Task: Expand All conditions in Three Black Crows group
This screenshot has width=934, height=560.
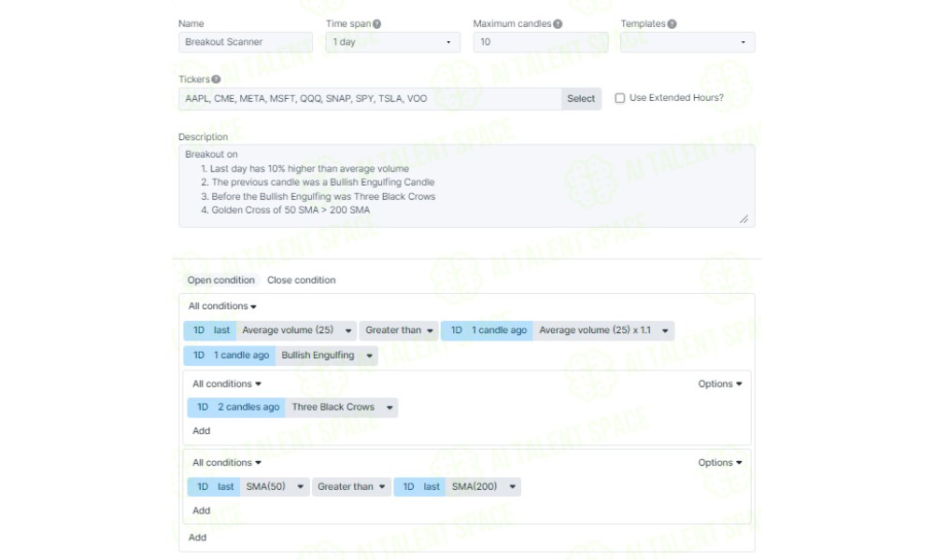Action: coord(226,384)
